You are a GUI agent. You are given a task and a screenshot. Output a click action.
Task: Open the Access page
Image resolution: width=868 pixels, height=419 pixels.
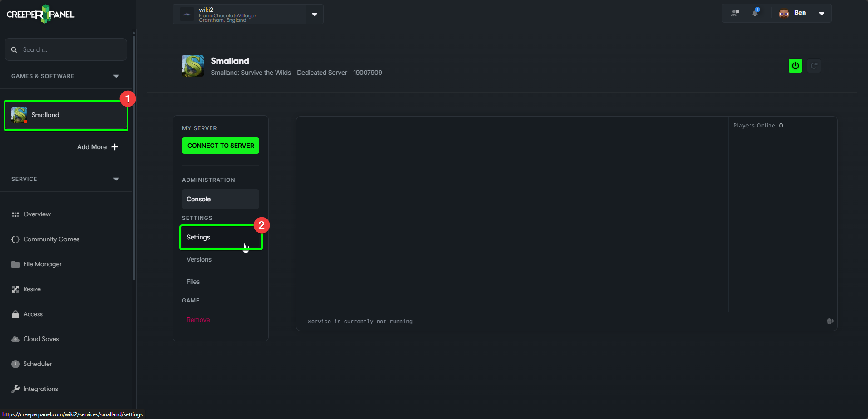[33, 314]
